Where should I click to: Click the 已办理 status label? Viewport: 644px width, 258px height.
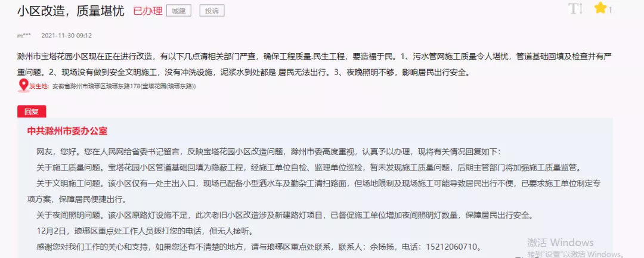click(148, 11)
